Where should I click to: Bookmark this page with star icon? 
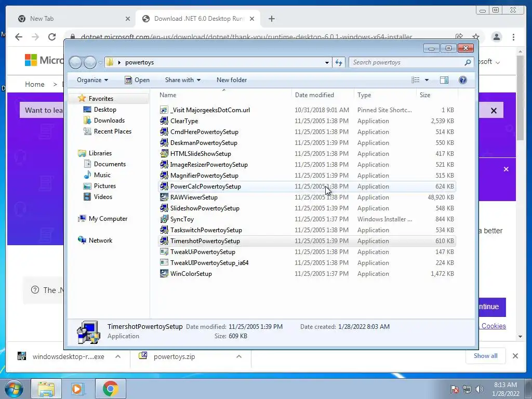tap(476, 37)
